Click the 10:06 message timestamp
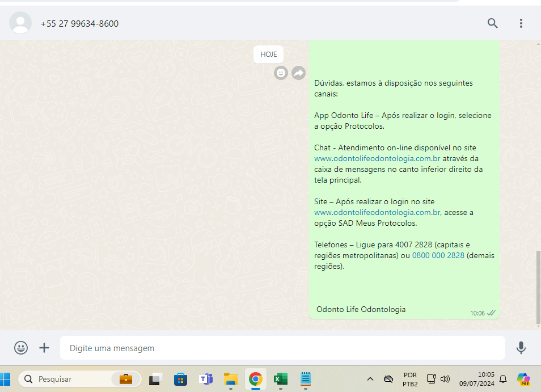The image size is (541, 392). [477, 313]
